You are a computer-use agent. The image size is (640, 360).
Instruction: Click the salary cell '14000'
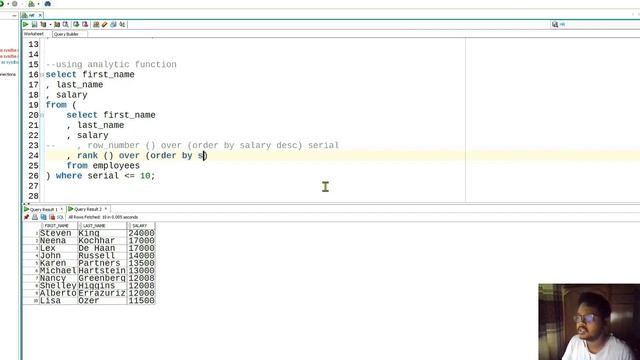coord(141,256)
